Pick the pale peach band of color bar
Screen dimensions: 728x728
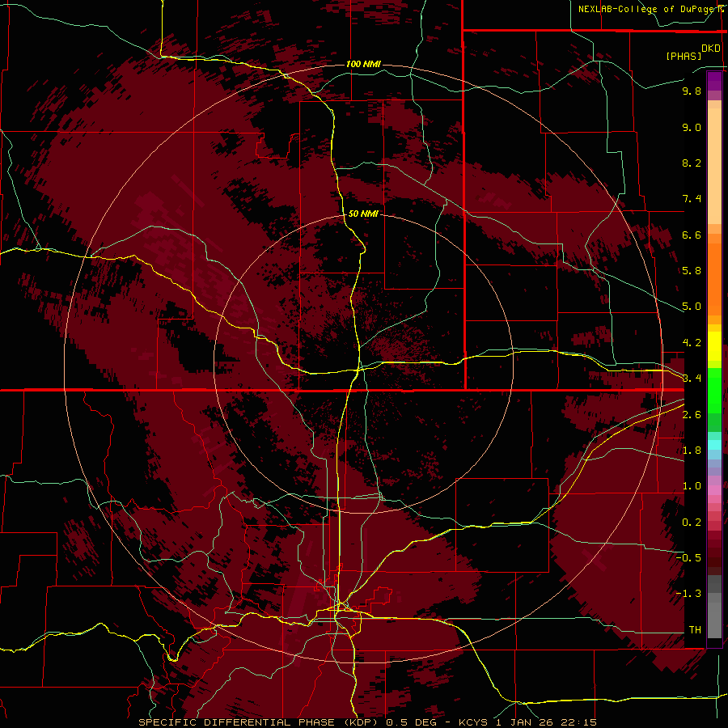(714, 166)
